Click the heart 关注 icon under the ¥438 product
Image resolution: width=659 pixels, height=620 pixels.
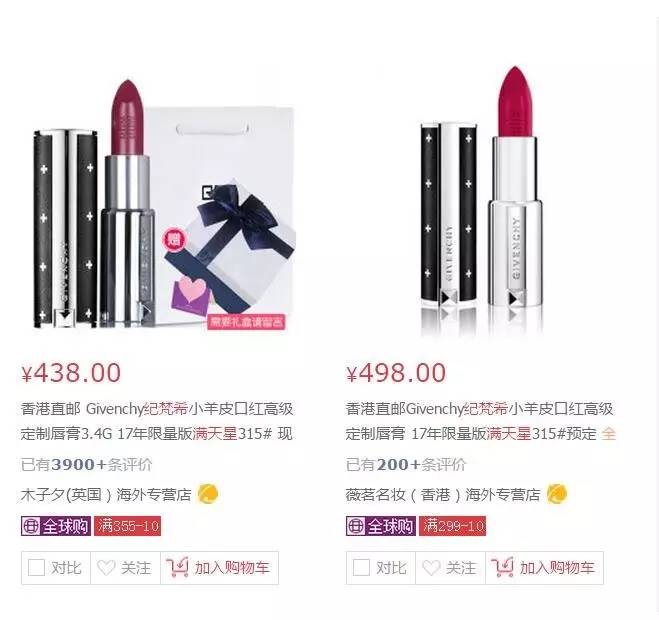point(106,568)
